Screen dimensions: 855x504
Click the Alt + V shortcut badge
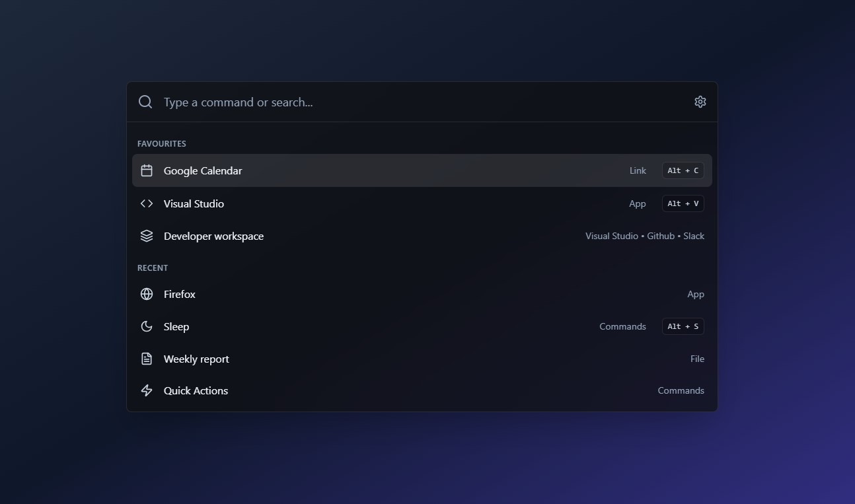683,203
